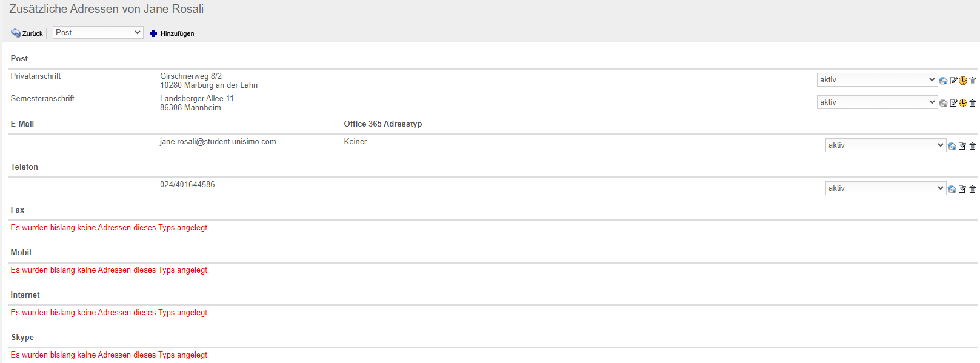Open status dropdown for Privatanschrift

point(876,80)
